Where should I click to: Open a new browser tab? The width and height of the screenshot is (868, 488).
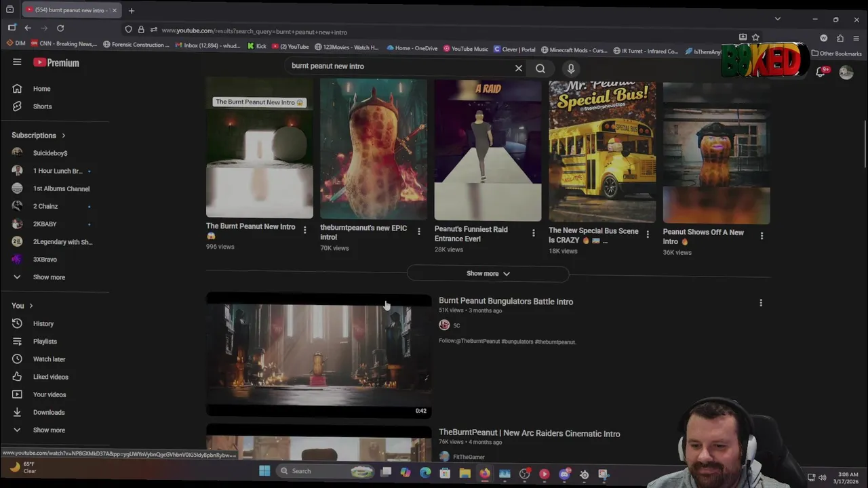(x=132, y=10)
